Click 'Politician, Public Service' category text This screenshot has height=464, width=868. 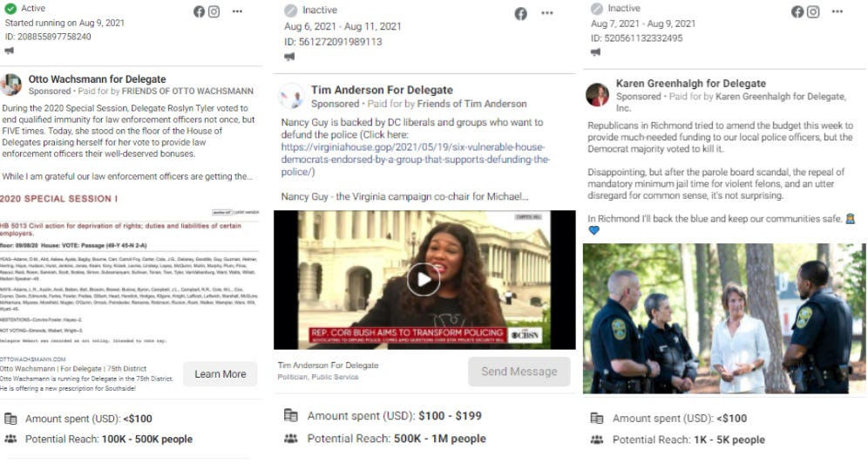tap(318, 377)
